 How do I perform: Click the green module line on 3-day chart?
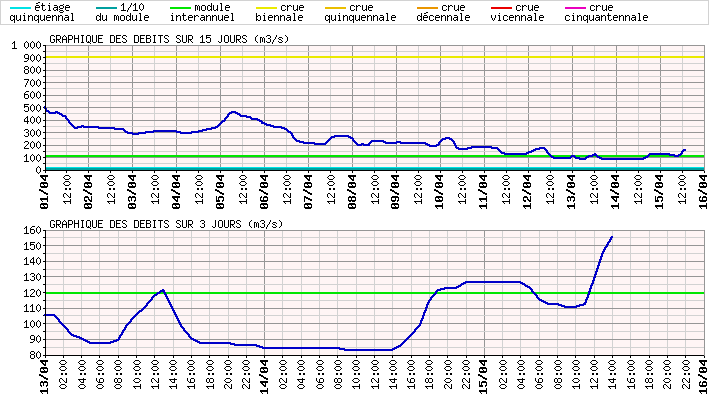pyautogui.click(x=374, y=293)
